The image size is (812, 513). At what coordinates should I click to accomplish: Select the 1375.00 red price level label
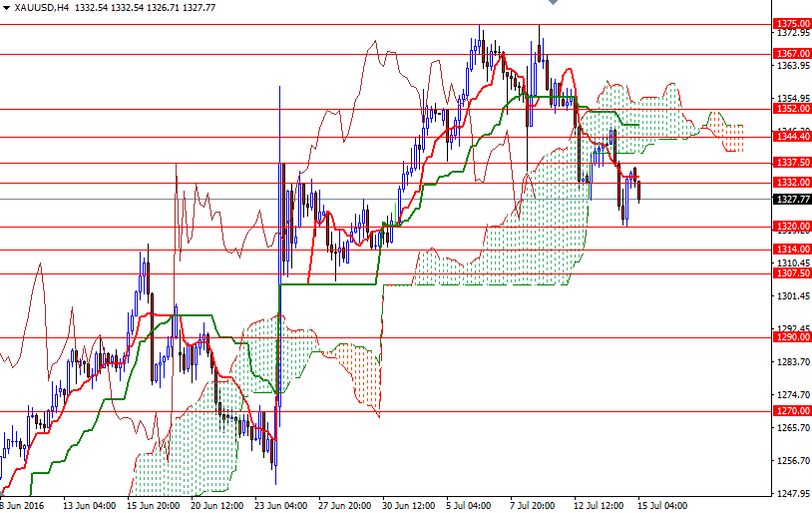(792, 23)
